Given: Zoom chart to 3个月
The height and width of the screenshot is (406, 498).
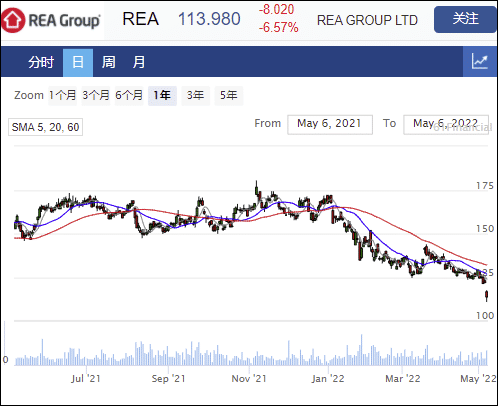Looking at the screenshot, I should [x=96, y=96].
